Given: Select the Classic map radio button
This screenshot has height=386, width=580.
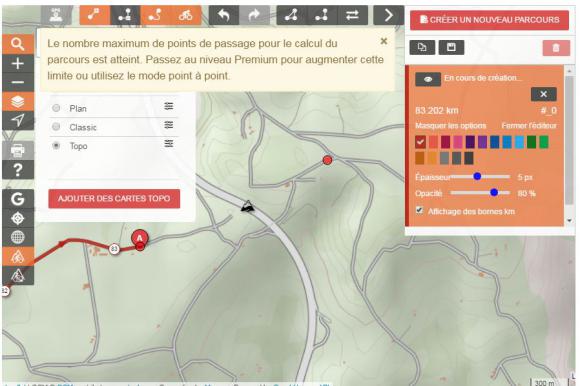Looking at the screenshot, I should point(56,126).
